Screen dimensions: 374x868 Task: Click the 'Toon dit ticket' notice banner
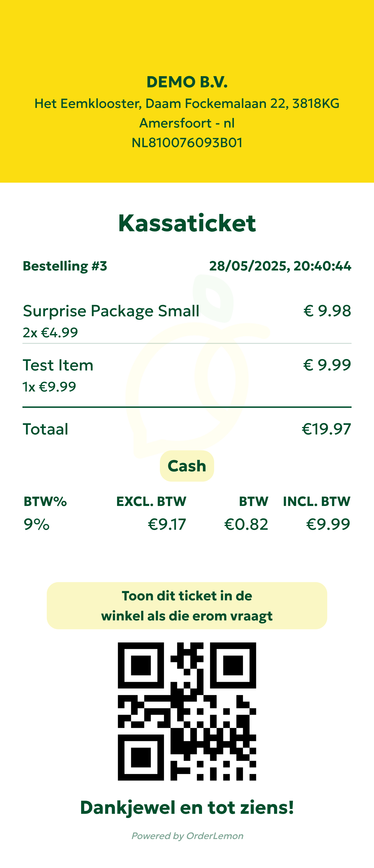(187, 605)
